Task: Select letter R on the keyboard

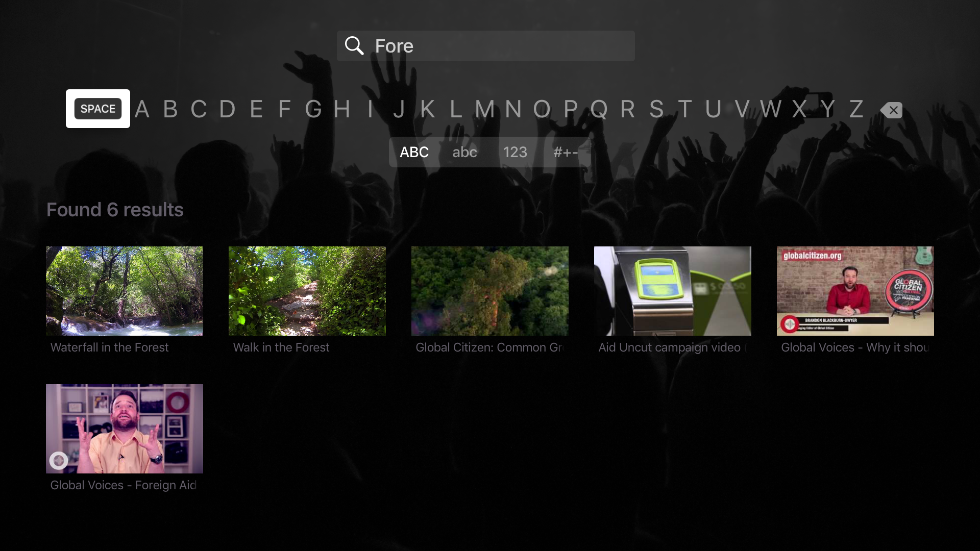Action: coord(626,109)
